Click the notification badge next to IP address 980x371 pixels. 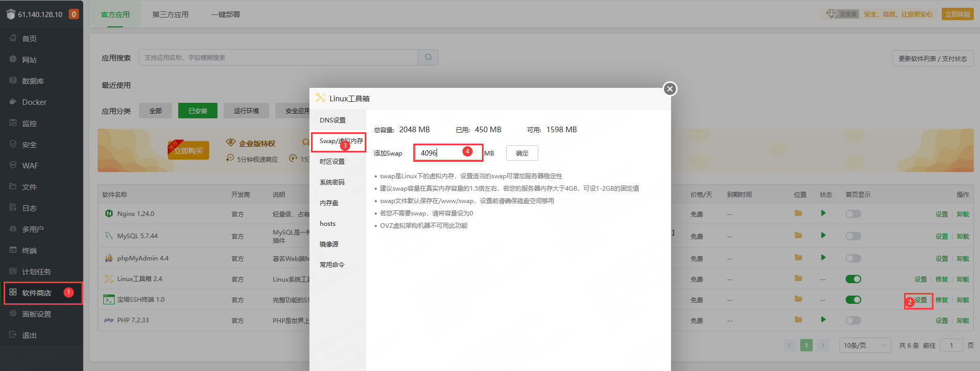[74, 14]
